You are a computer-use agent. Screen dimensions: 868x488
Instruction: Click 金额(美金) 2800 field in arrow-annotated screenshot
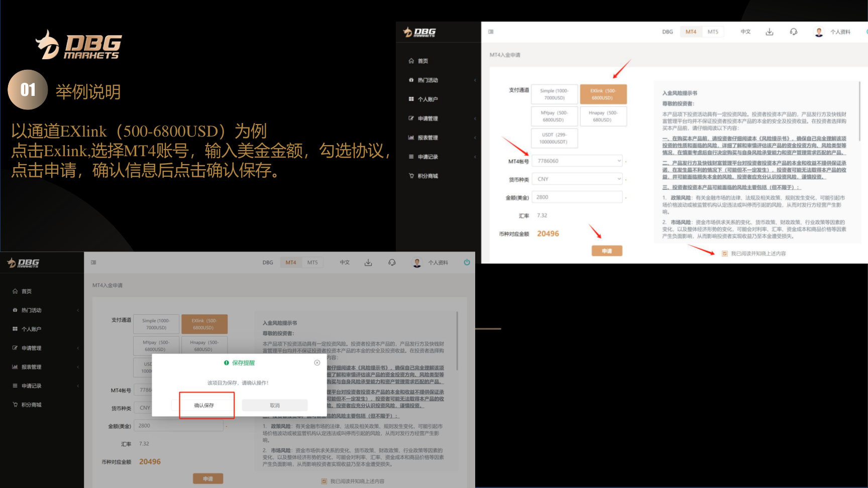[x=578, y=197]
